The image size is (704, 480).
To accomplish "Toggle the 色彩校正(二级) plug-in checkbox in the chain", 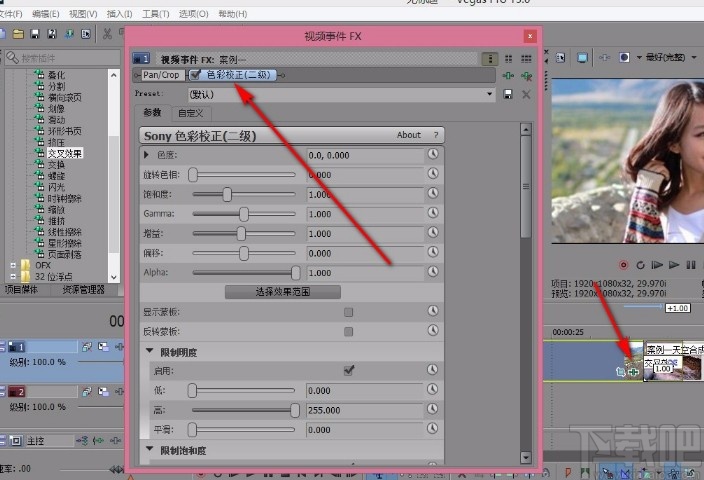I will (x=195, y=75).
